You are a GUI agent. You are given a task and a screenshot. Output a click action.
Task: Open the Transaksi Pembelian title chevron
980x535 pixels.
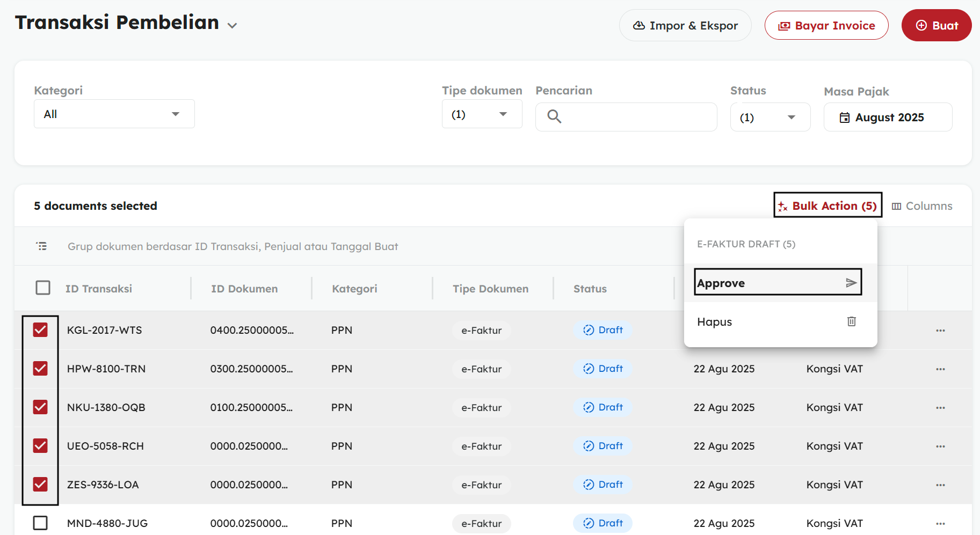click(232, 25)
